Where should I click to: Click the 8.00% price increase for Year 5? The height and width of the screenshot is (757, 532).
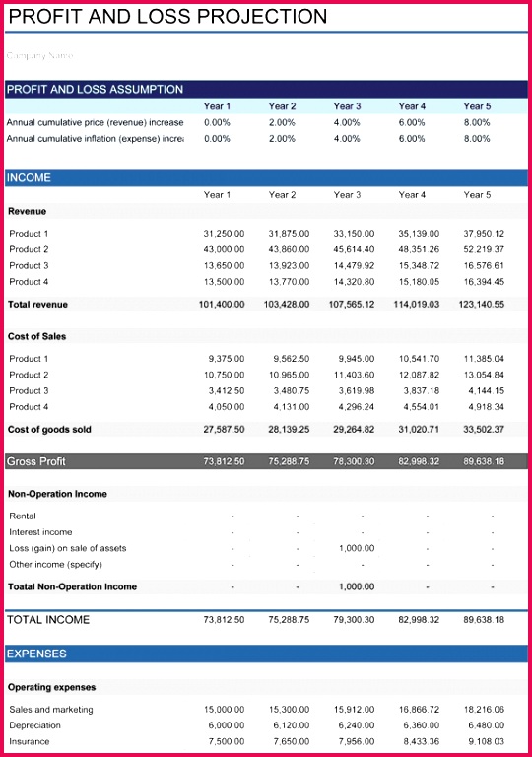point(477,122)
